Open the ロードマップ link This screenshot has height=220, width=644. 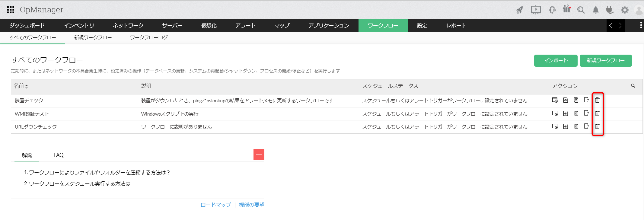pos(215,205)
